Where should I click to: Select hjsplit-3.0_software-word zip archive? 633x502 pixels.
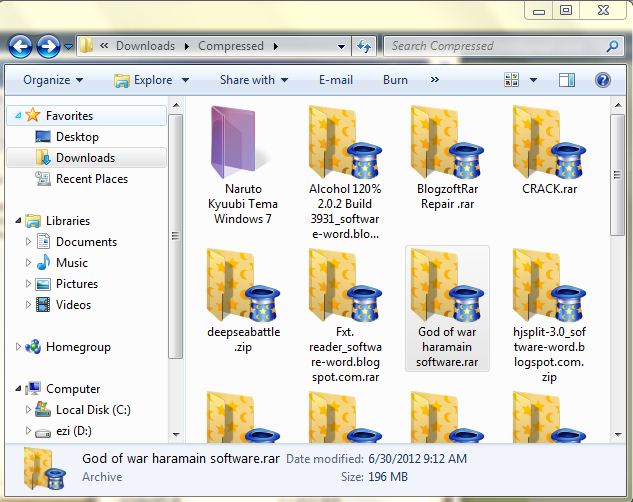click(549, 316)
